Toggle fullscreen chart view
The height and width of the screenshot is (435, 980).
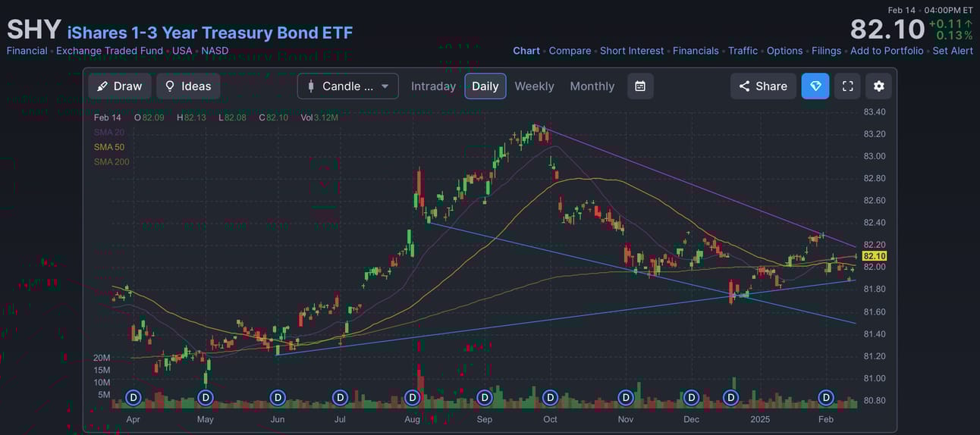848,86
